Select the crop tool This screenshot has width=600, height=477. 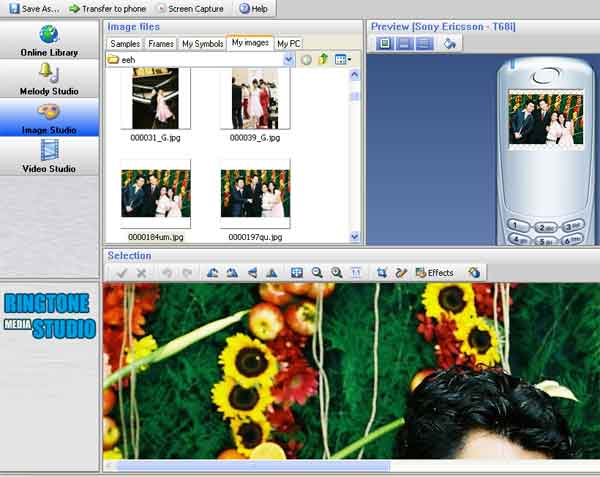[382, 273]
